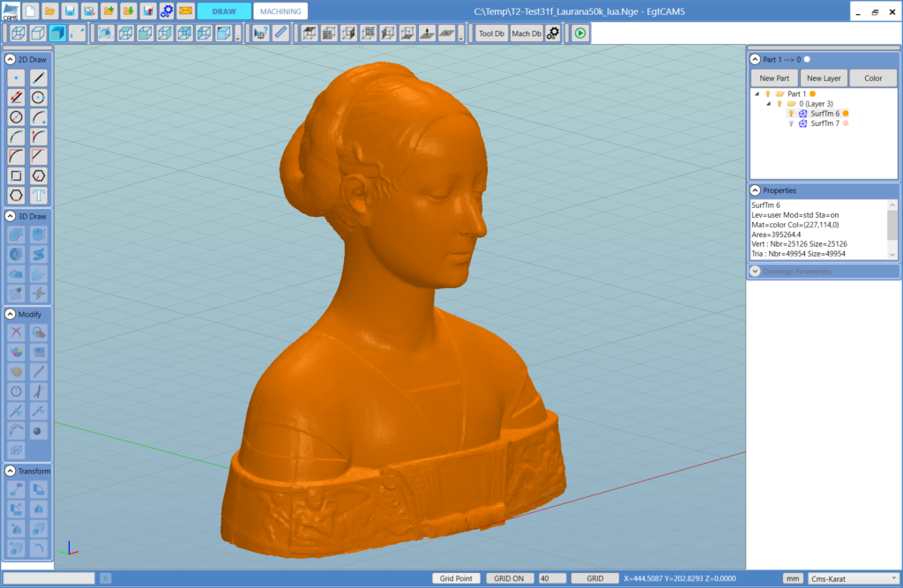The image size is (903, 588).
Task: Switch to hidden-line display mode
Action: pyautogui.click(x=38, y=33)
